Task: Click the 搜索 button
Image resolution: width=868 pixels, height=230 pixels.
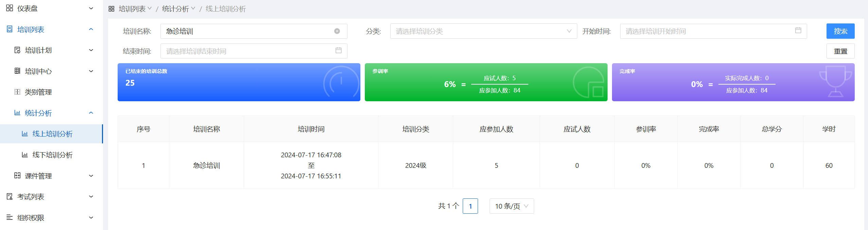Action: coord(840,31)
